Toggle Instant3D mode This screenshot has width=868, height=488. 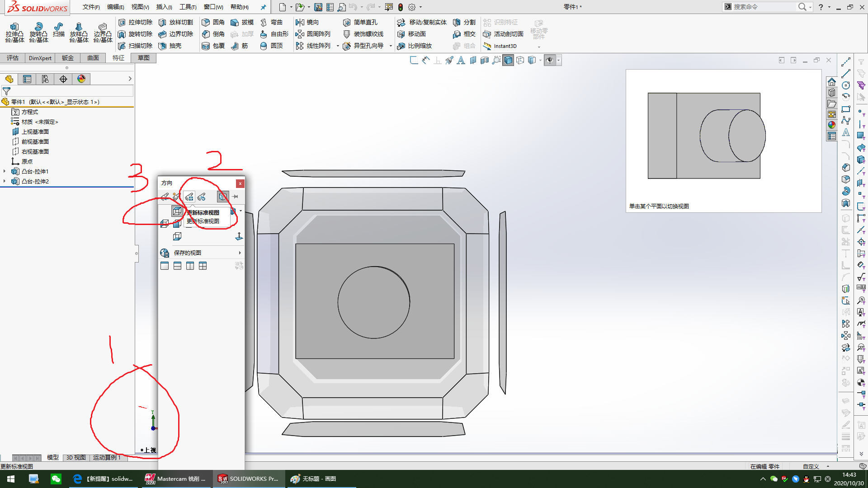[x=500, y=46]
